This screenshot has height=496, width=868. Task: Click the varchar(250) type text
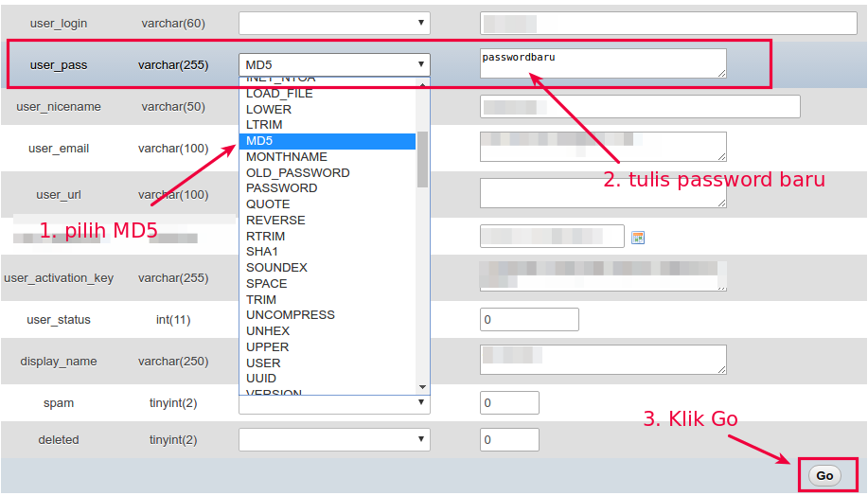point(173,361)
